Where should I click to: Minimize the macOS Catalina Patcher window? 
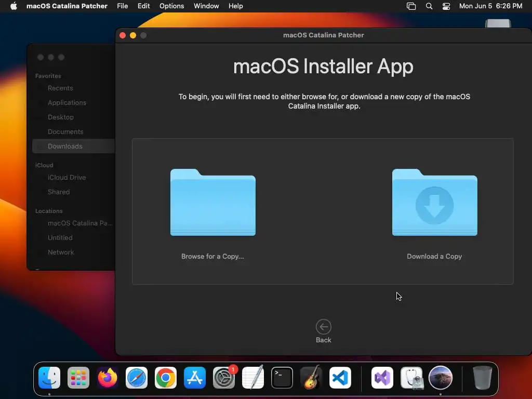[133, 35]
